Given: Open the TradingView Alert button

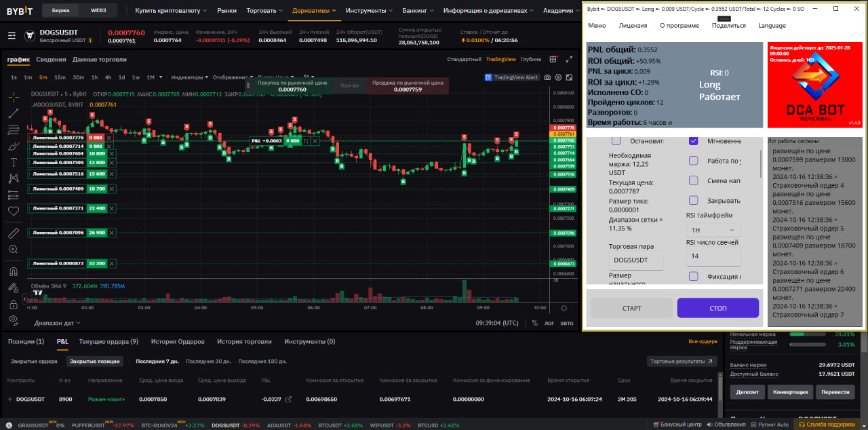Looking at the screenshot, I should point(513,77).
